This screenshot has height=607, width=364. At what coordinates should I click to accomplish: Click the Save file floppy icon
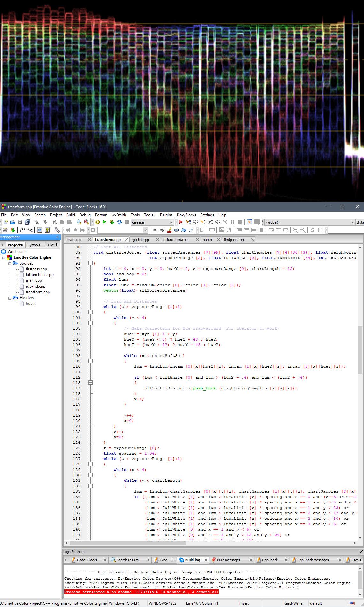click(20, 222)
